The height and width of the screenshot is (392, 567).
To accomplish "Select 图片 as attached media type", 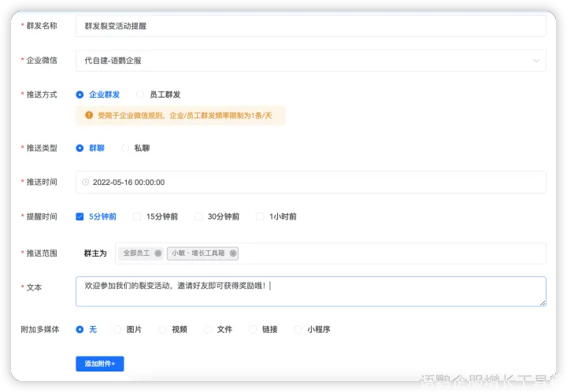I will point(118,330).
